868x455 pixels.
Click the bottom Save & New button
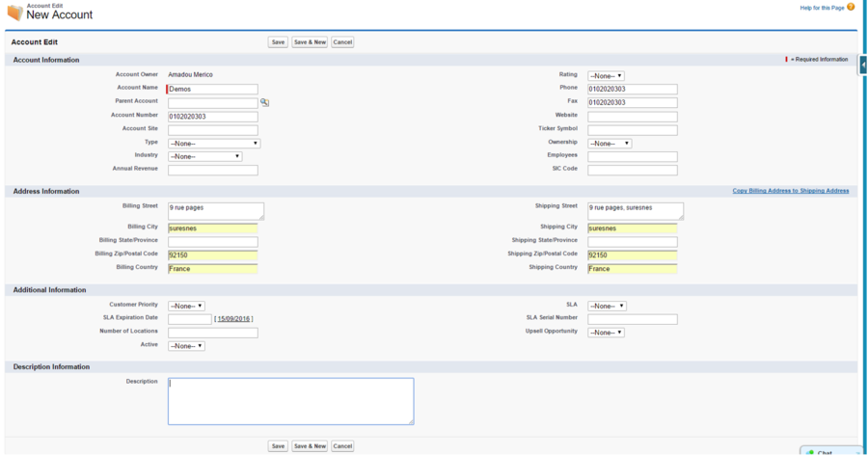[x=310, y=446]
